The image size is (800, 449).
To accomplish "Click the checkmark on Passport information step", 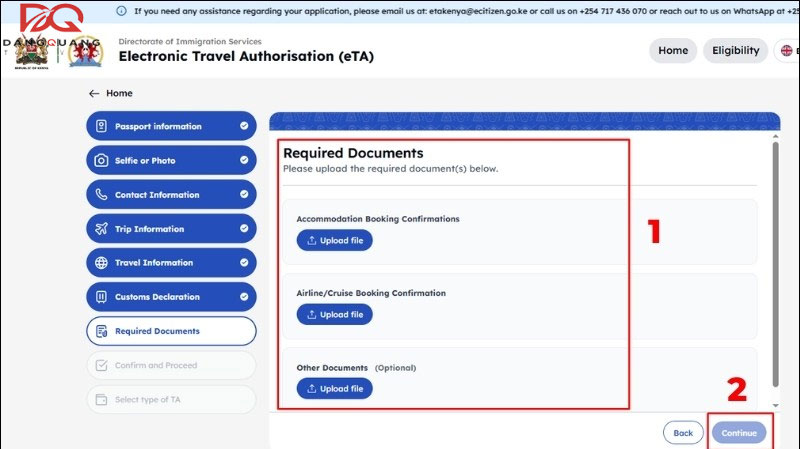I will (x=244, y=127).
